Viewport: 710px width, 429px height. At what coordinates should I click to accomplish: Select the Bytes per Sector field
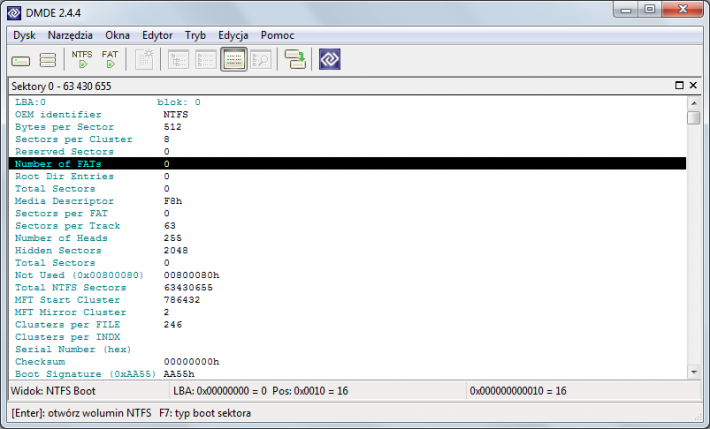tap(347, 127)
